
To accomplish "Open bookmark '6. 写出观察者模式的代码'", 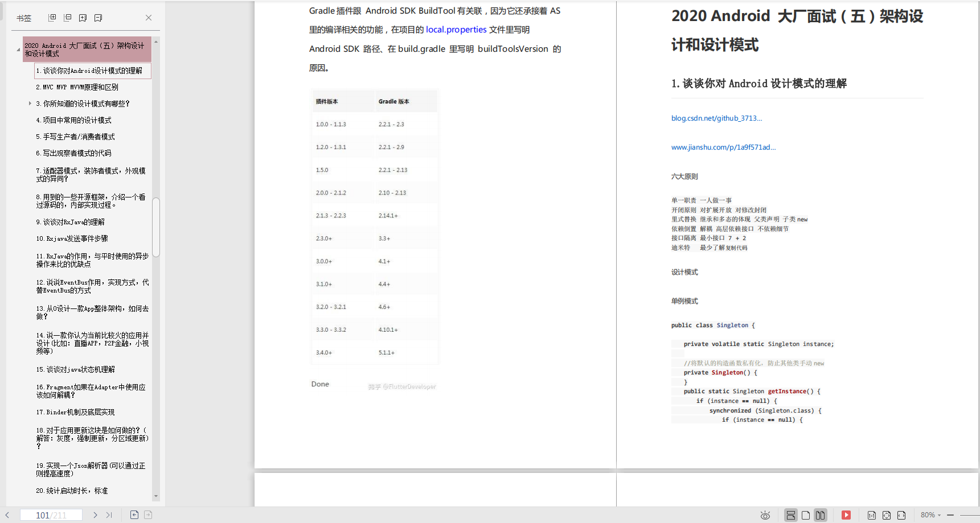I will coord(74,153).
